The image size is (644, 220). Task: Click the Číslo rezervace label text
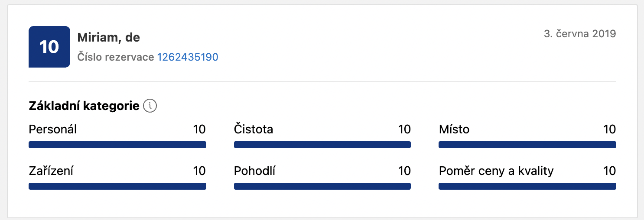click(x=116, y=57)
